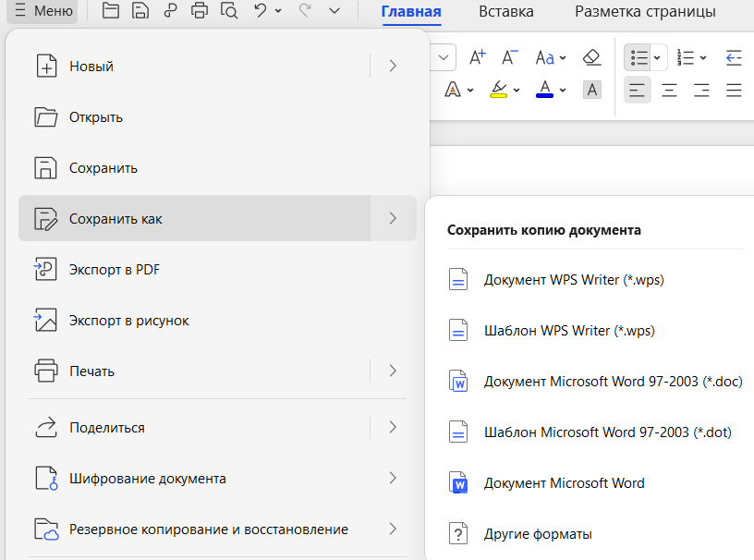754x560 pixels.
Task: Switch to the Разметка страницы tab
Action: point(645,11)
